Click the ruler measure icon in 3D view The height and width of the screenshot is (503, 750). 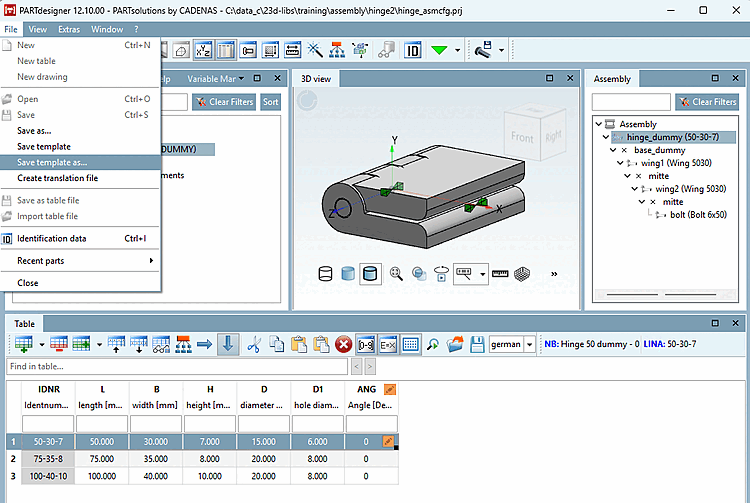(x=501, y=273)
